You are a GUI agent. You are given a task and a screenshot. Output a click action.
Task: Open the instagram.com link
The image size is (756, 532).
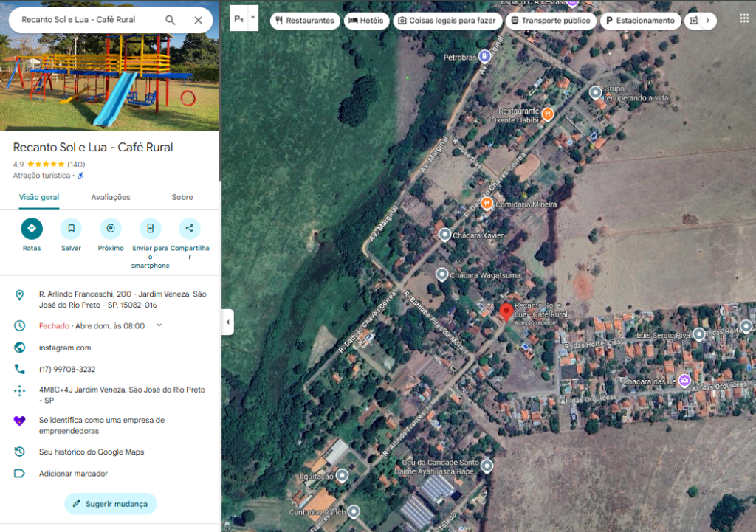pos(65,347)
